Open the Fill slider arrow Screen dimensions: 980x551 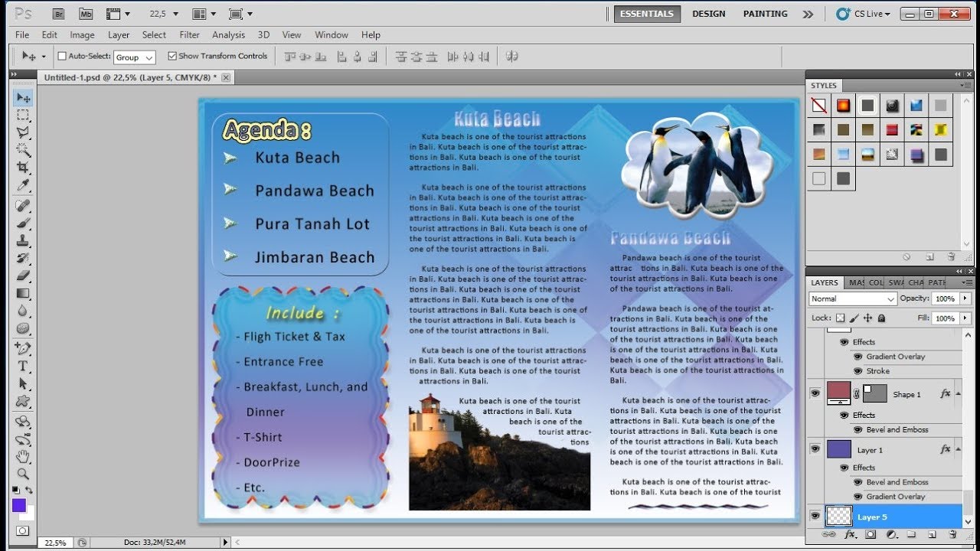coord(965,318)
